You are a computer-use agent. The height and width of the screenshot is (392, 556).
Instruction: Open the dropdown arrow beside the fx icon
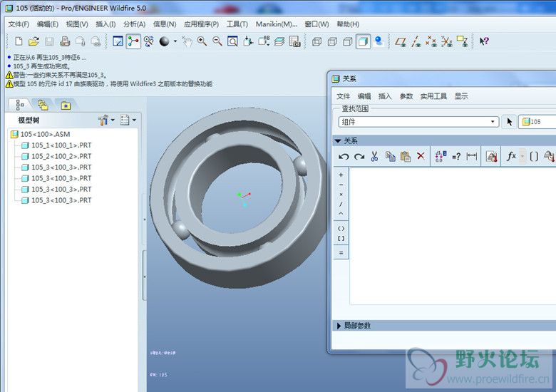(522, 156)
